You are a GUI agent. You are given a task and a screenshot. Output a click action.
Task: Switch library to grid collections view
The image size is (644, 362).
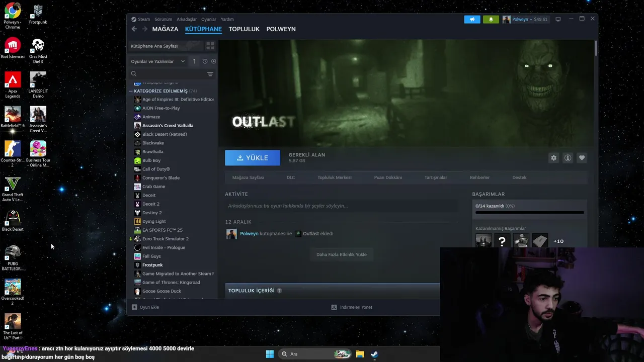coord(210,46)
